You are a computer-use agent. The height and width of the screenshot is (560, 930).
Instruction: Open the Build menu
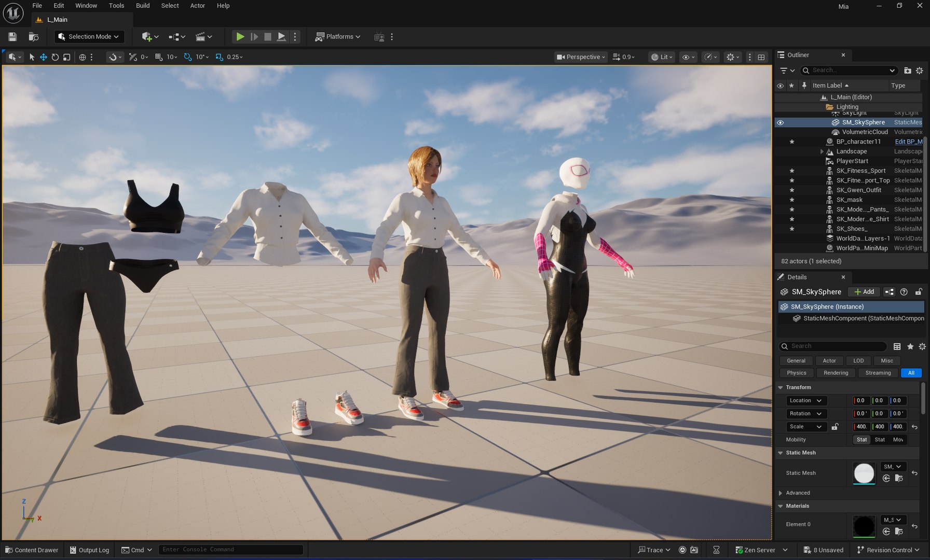click(x=143, y=6)
